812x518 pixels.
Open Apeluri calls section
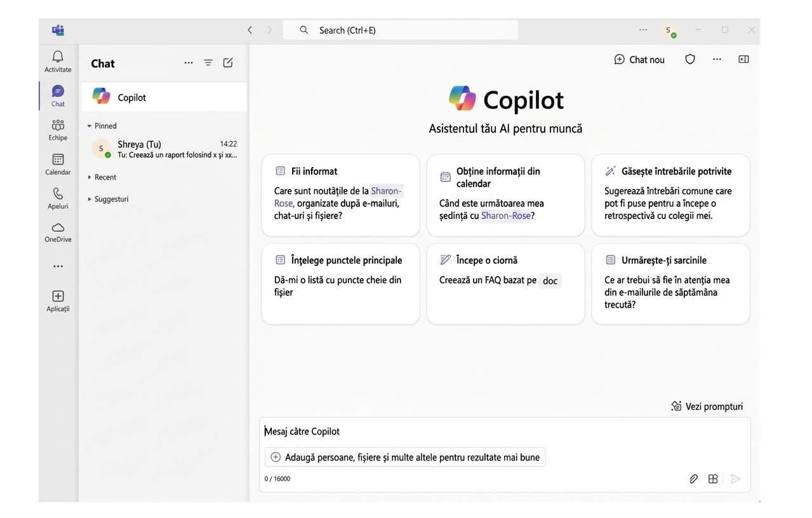click(58, 199)
